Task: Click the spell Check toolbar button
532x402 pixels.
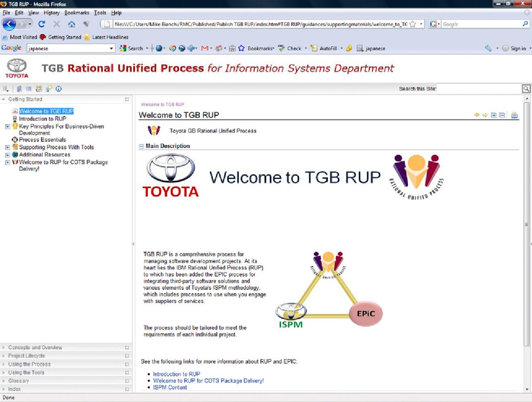Action: pyautogui.click(x=290, y=48)
